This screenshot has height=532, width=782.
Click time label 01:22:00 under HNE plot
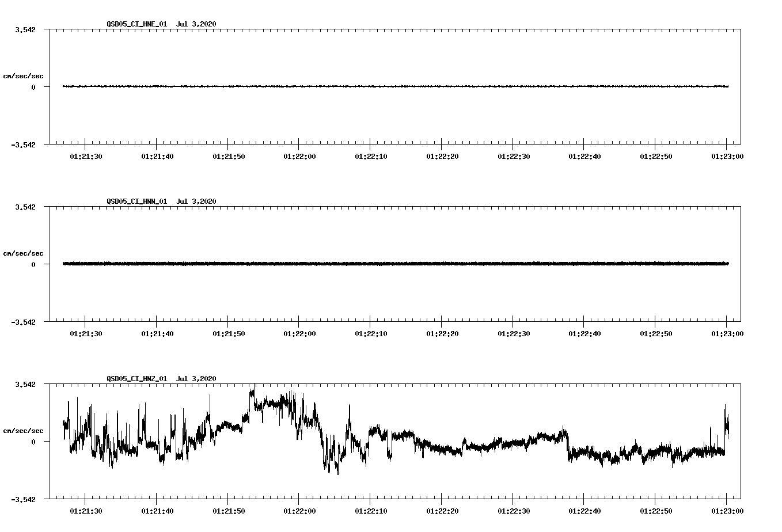(x=299, y=156)
